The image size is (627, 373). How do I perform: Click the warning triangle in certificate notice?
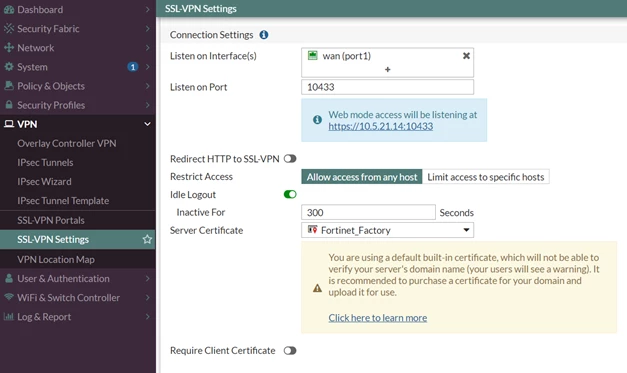click(317, 288)
